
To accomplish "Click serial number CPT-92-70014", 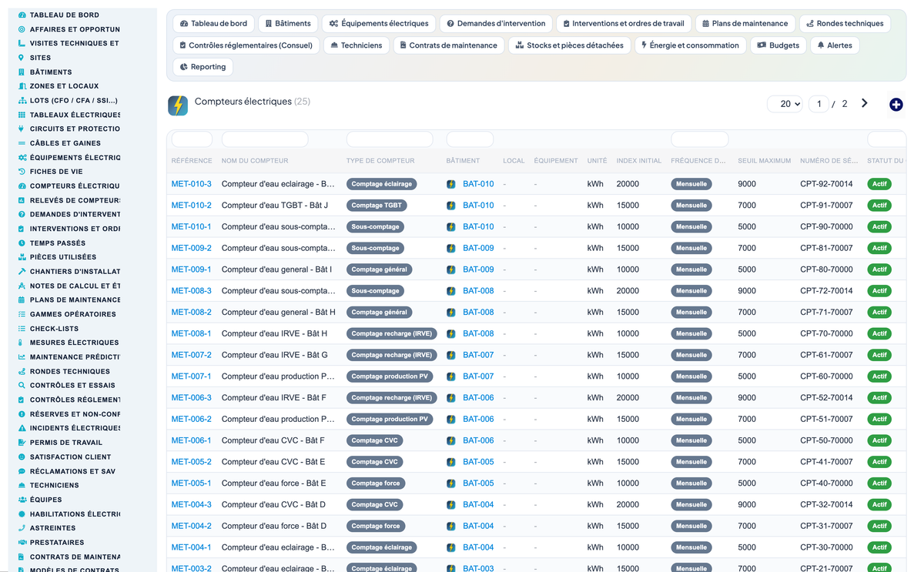I will [826, 184].
